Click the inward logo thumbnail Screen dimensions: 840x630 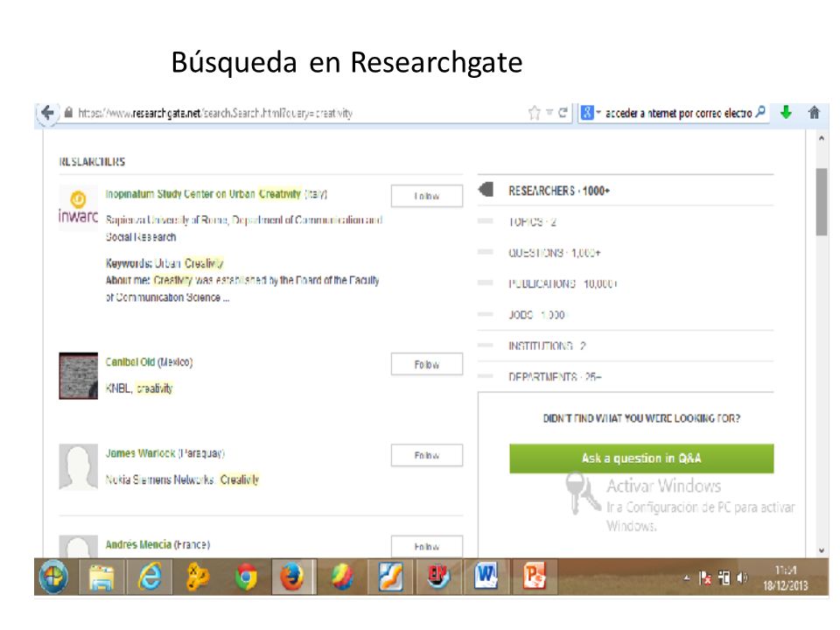78,208
